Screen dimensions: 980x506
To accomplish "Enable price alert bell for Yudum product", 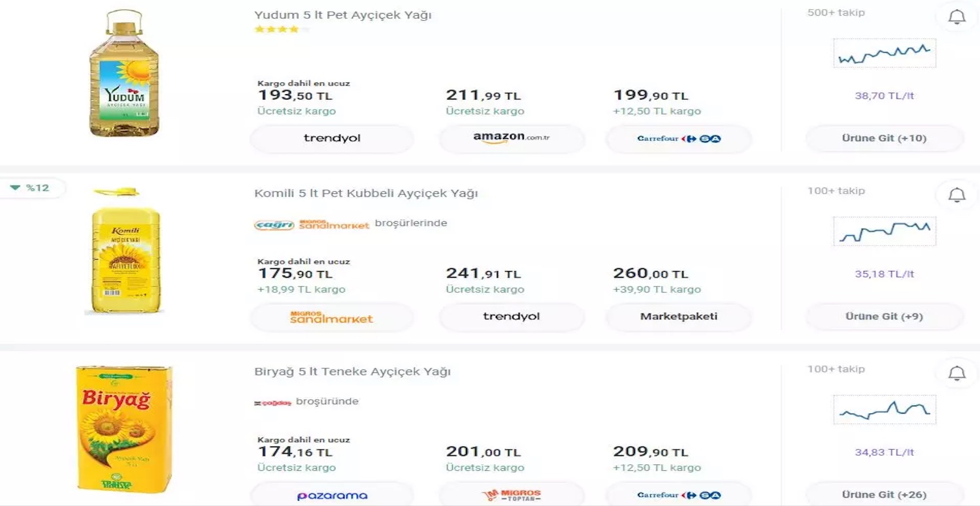I will click(x=956, y=16).
